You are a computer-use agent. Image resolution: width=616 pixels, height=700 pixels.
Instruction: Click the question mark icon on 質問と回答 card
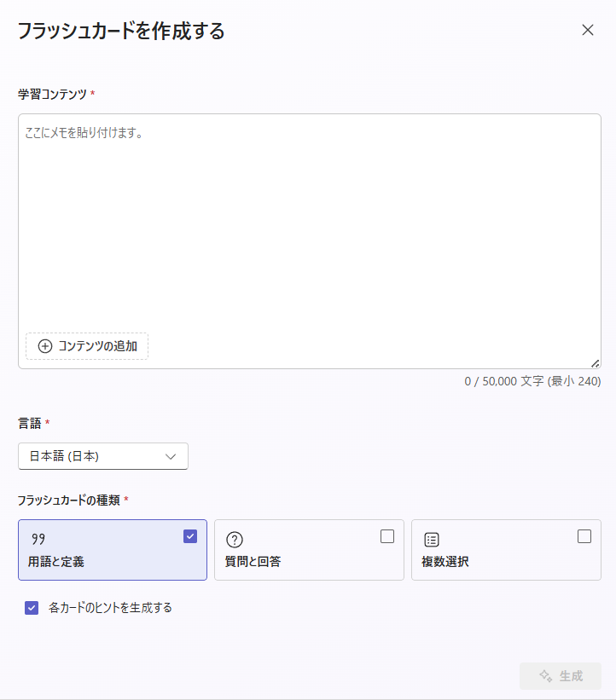click(234, 539)
